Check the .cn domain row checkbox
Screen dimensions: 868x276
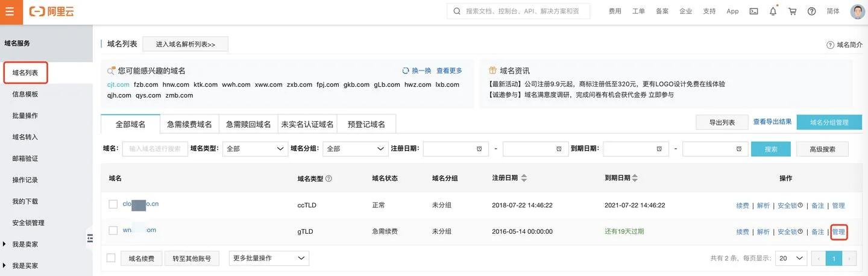[113, 204]
